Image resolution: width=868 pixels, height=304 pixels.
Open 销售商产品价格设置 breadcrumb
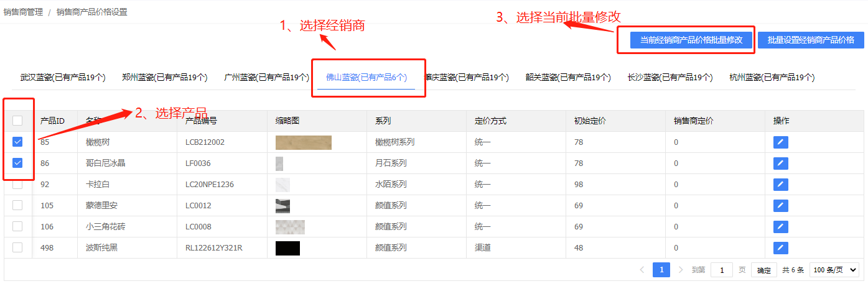coord(91,12)
